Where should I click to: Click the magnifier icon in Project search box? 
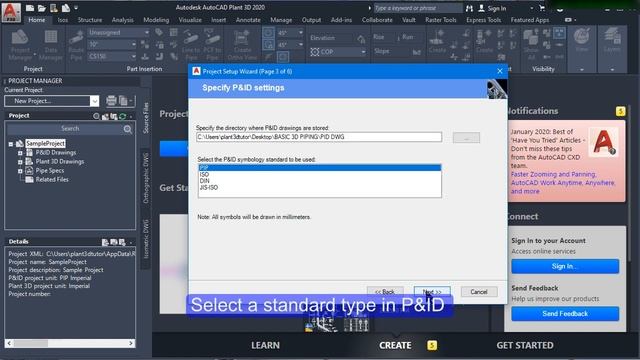click(128, 129)
